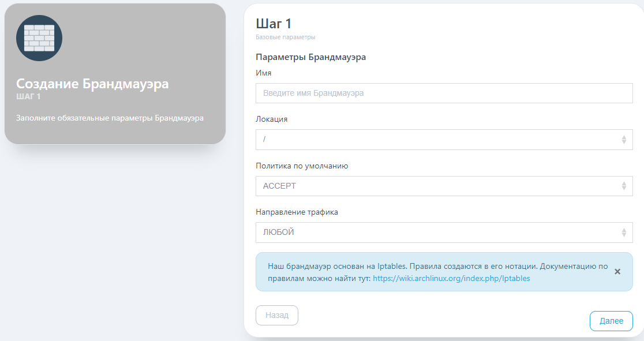Open the Направление трафика dropdown
Screen dimensions: 644x341
click(444, 233)
